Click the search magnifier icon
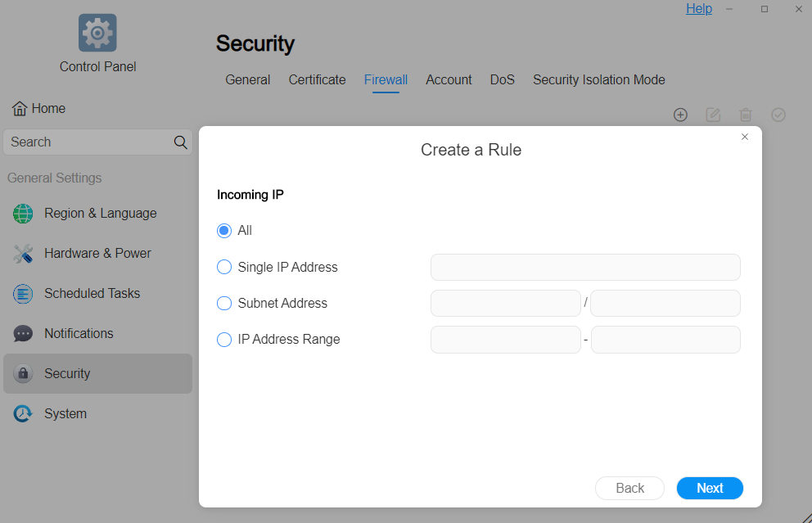 [181, 142]
